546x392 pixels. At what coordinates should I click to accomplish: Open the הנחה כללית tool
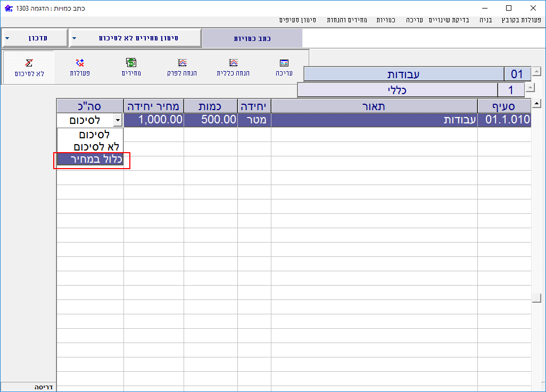(233, 66)
